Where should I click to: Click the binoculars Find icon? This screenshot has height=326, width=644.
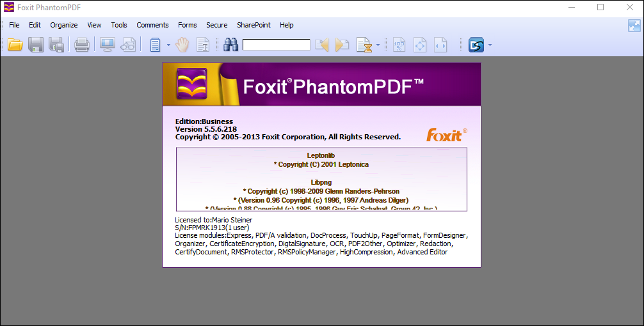pyautogui.click(x=230, y=45)
